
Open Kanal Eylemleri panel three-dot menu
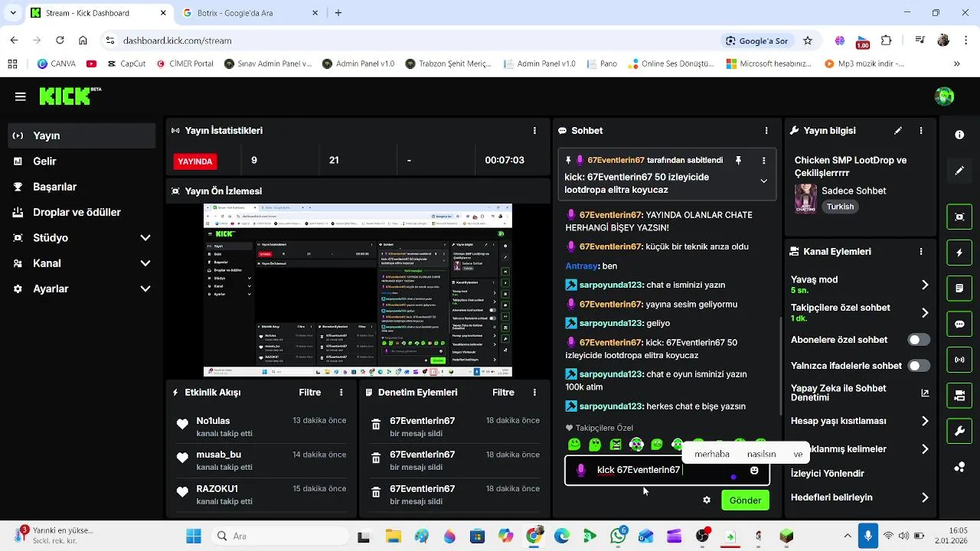921,252
